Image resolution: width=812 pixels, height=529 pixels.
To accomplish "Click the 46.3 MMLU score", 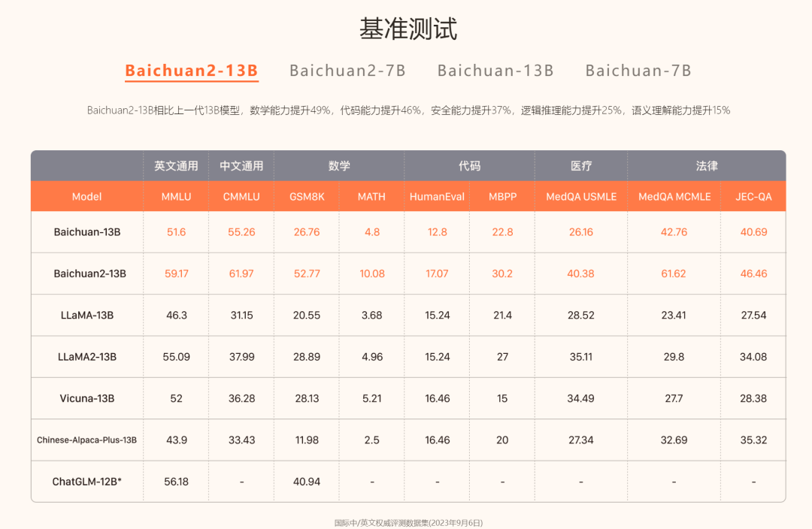I will tap(177, 316).
